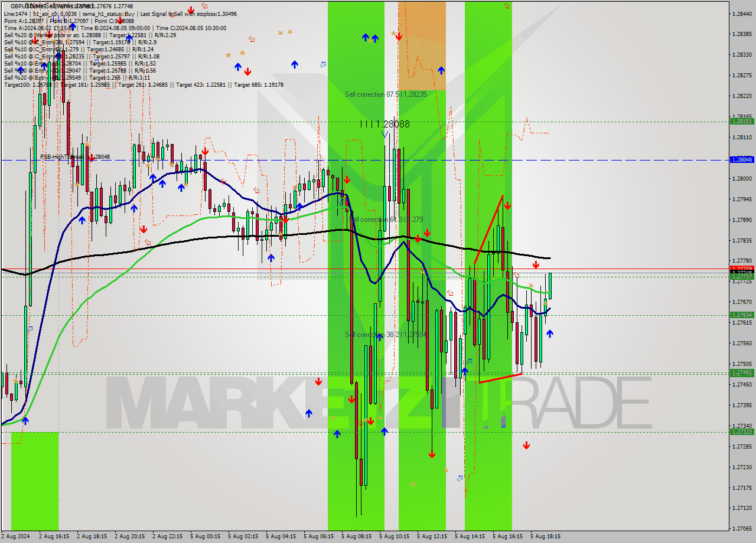Image resolution: width=756 pixels, height=543 pixels.
Task: Click the green 1.27481 price tag
Action: [x=742, y=372]
